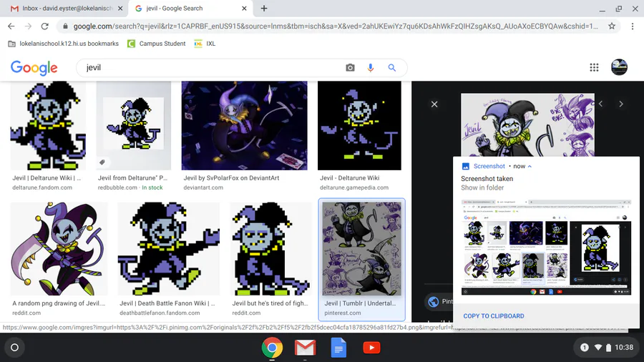Click the browser forward arrow
The image size is (644, 362).
(x=28, y=26)
